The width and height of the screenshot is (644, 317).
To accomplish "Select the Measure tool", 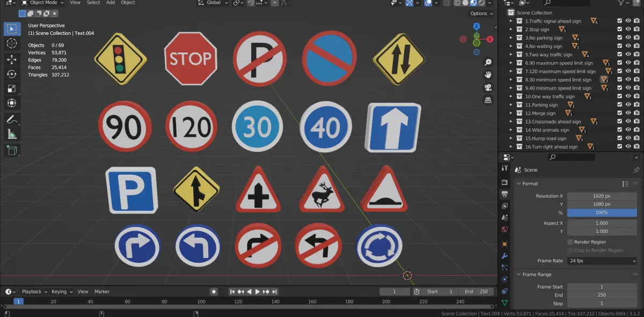I will [x=12, y=134].
